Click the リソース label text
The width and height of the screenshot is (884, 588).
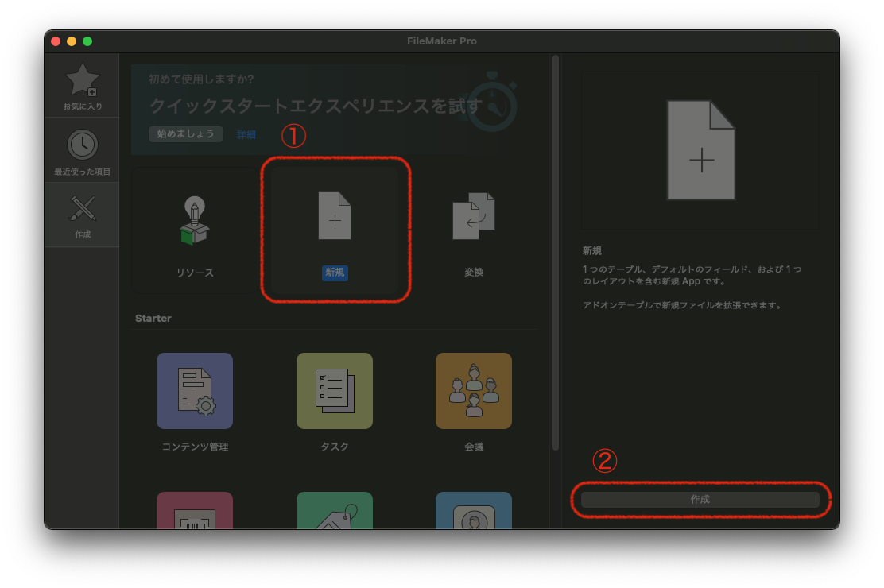[195, 273]
